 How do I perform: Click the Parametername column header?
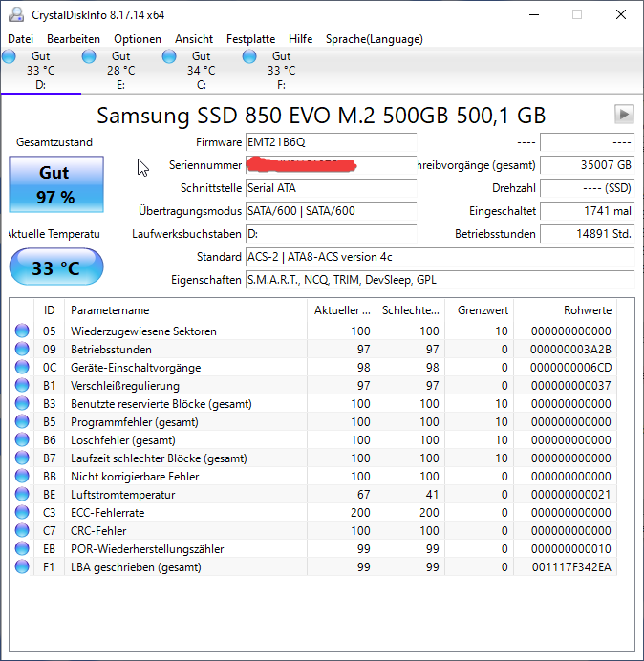point(185,310)
